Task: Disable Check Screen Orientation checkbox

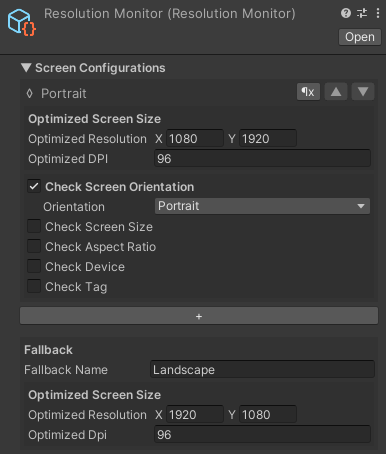Action: [x=34, y=186]
